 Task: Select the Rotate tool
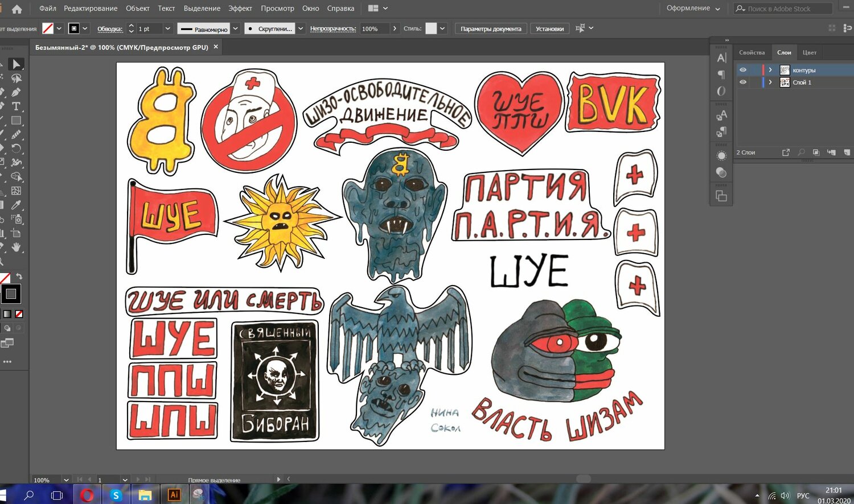(x=16, y=148)
